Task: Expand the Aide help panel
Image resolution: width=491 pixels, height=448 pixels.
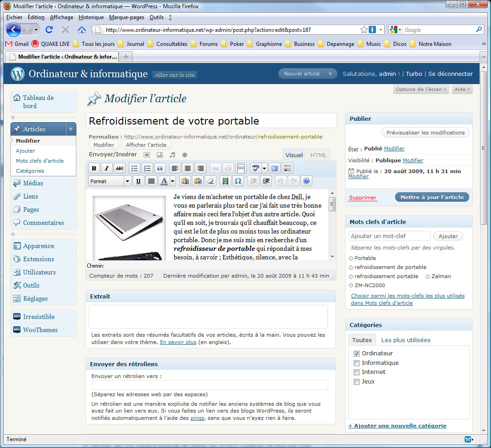Action: tap(462, 89)
